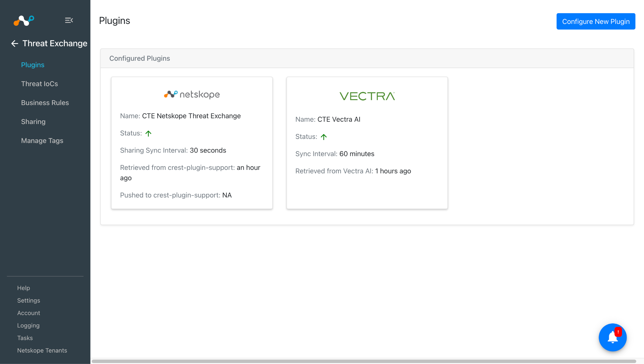Open Help from sidebar
The width and height of the screenshot is (644, 364).
24,288
